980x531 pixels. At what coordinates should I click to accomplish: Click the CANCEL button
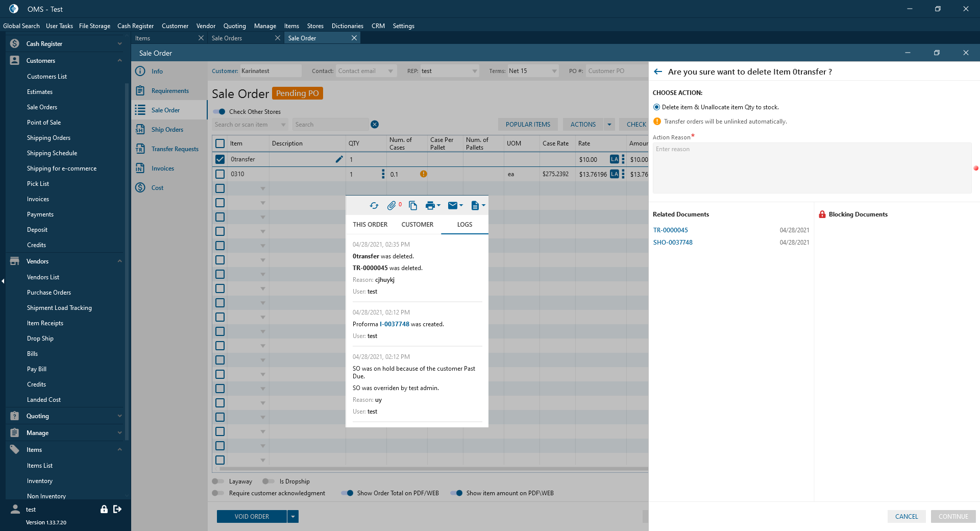[906, 517]
